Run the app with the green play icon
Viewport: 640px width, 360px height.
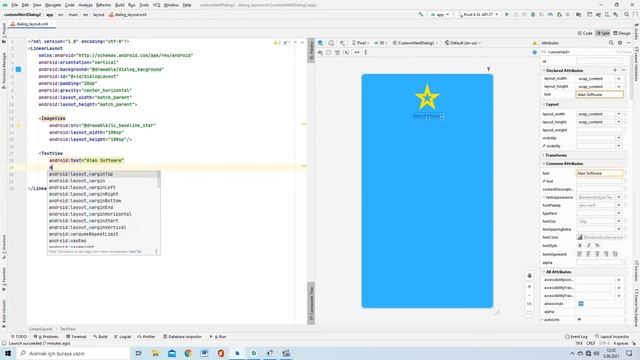point(507,15)
